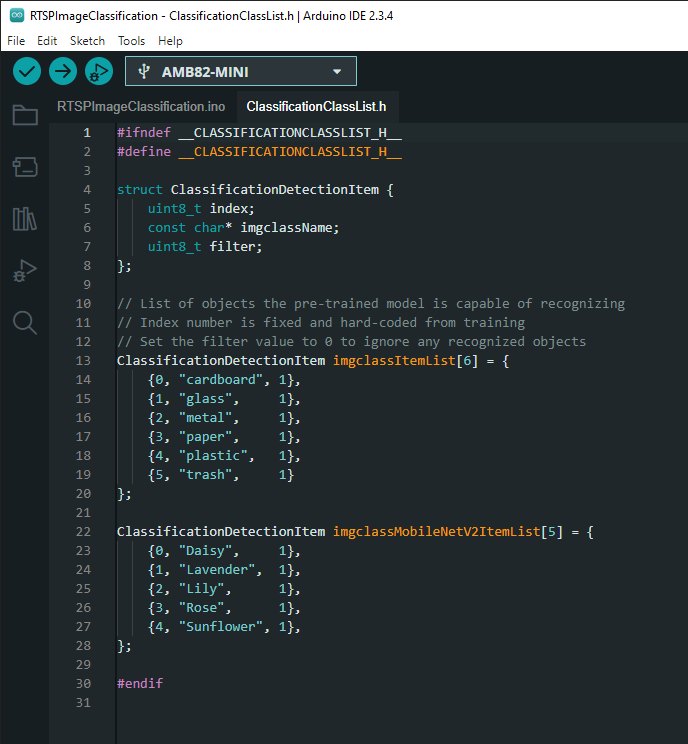This screenshot has width=688, height=744.
Task: Open the Edit menu
Action: pyautogui.click(x=47, y=41)
